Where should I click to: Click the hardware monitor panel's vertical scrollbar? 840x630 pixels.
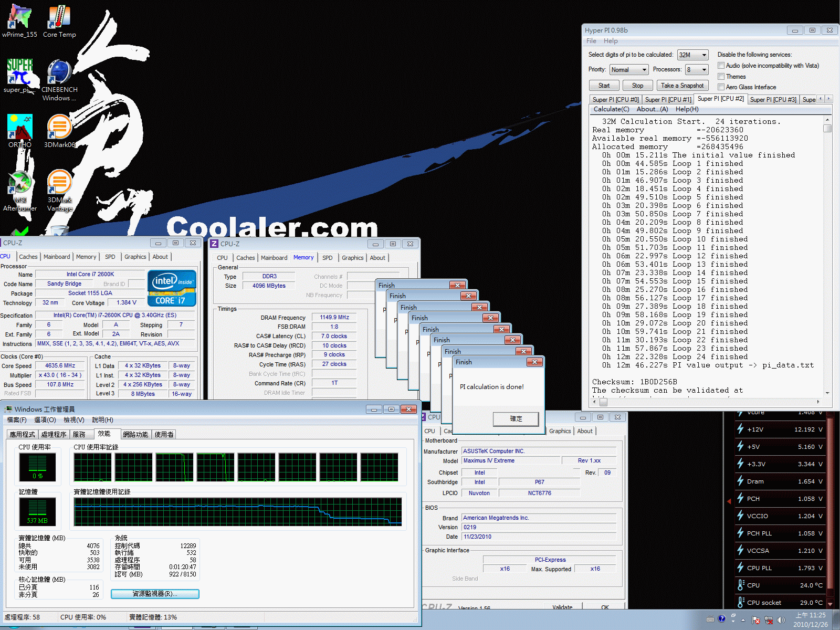point(830,509)
